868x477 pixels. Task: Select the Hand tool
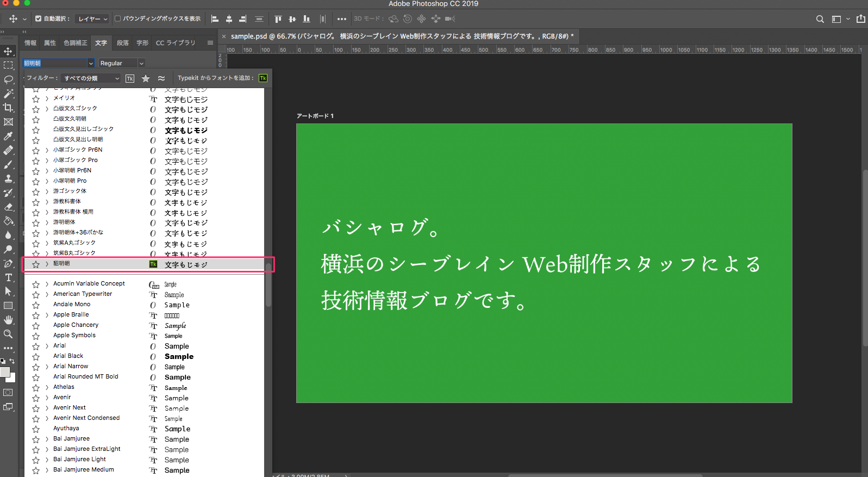(x=8, y=320)
